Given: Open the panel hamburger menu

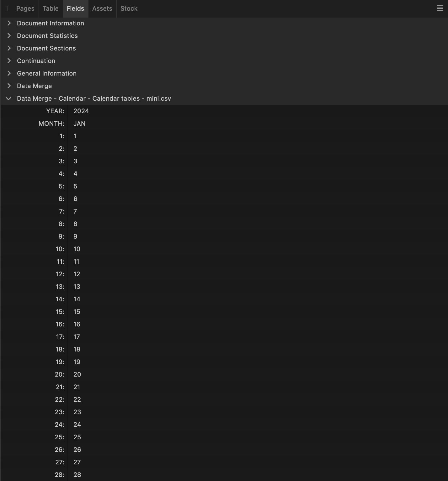Looking at the screenshot, I should (x=440, y=8).
